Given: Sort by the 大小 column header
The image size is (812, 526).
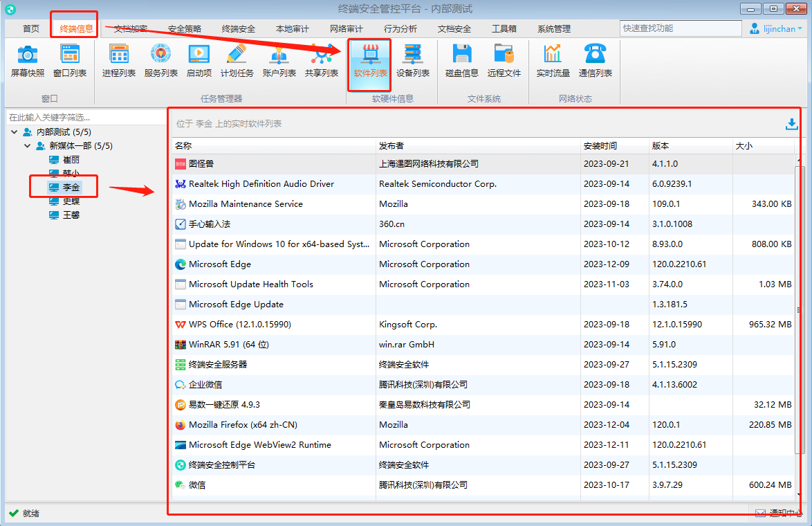Looking at the screenshot, I should pos(764,146).
